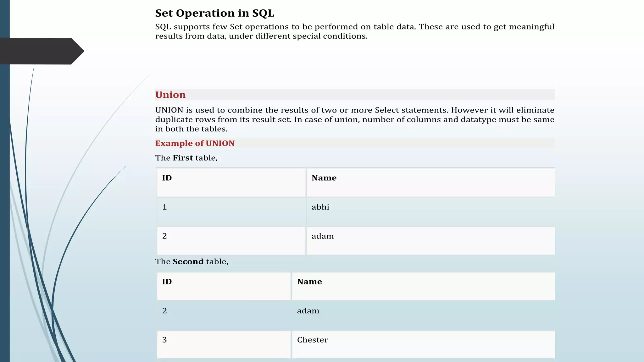This screenshot has width=644, height=362.
Task: Click the intro paragraph 'SQL supports few Set operations'
Action: tap(355, 31)
